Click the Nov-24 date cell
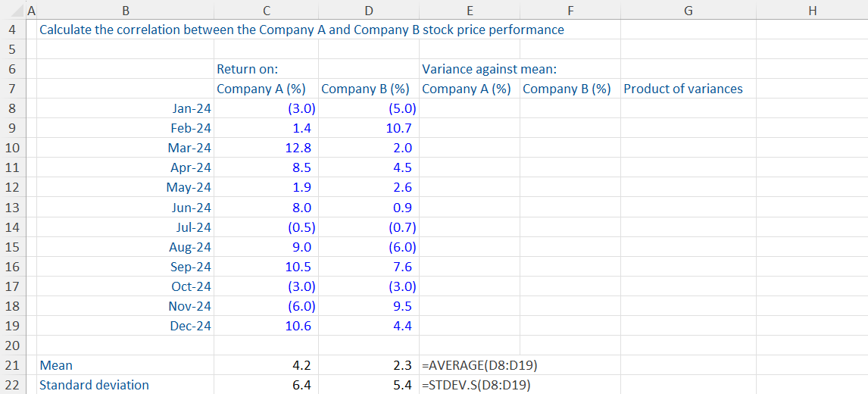 (125, 306)
